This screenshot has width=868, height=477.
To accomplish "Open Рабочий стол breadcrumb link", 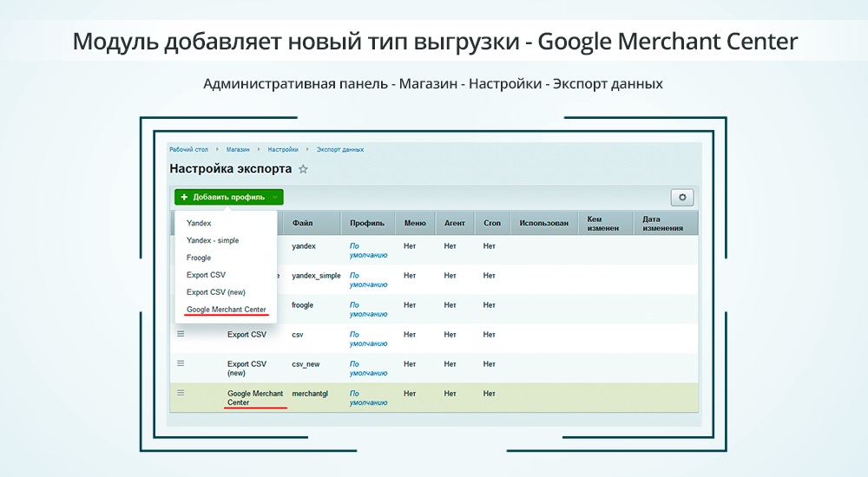I will [x=188, y=149].
